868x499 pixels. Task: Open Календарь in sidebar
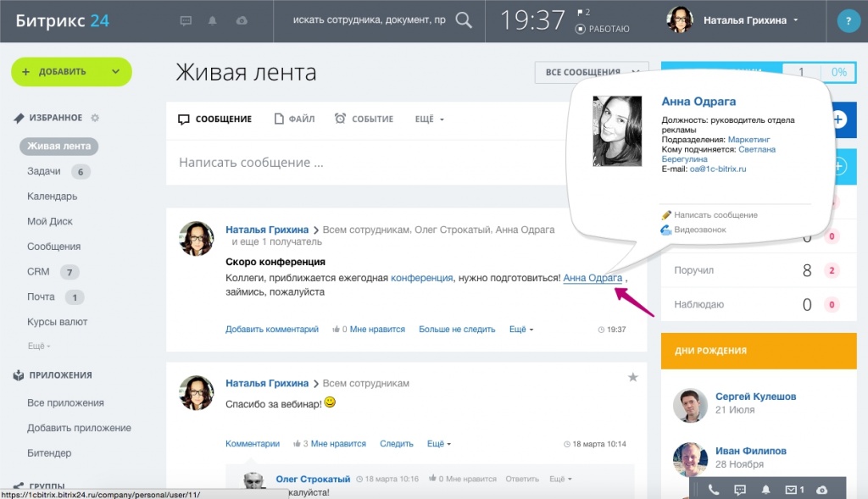coord(52,197)
